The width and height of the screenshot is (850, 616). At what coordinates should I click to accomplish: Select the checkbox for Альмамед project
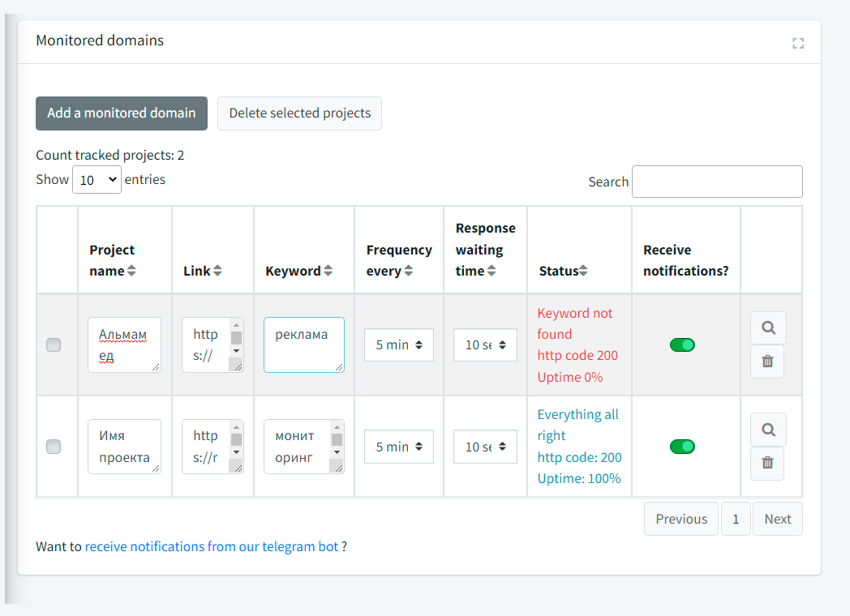coord(54,345)
